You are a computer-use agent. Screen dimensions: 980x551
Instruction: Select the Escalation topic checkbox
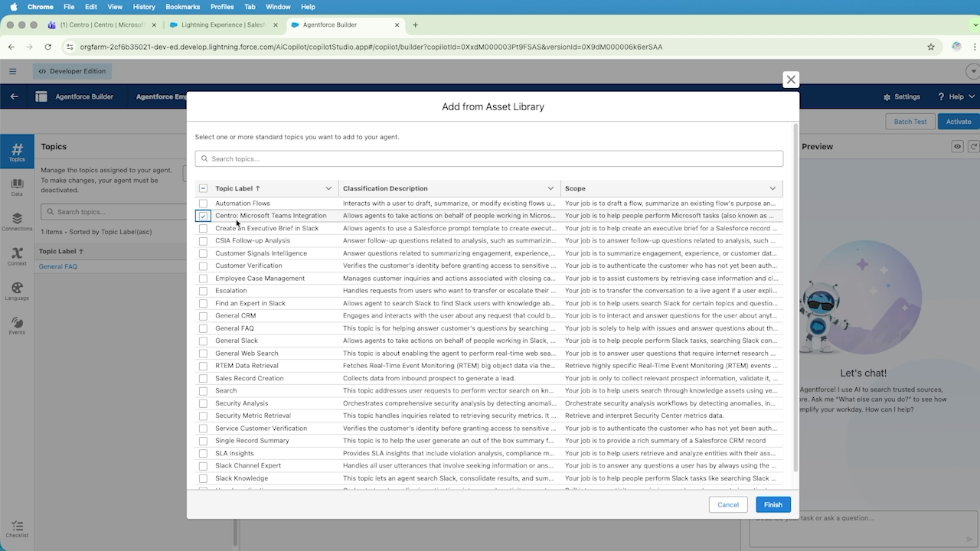pyautogui.click(x=203, y=291)
